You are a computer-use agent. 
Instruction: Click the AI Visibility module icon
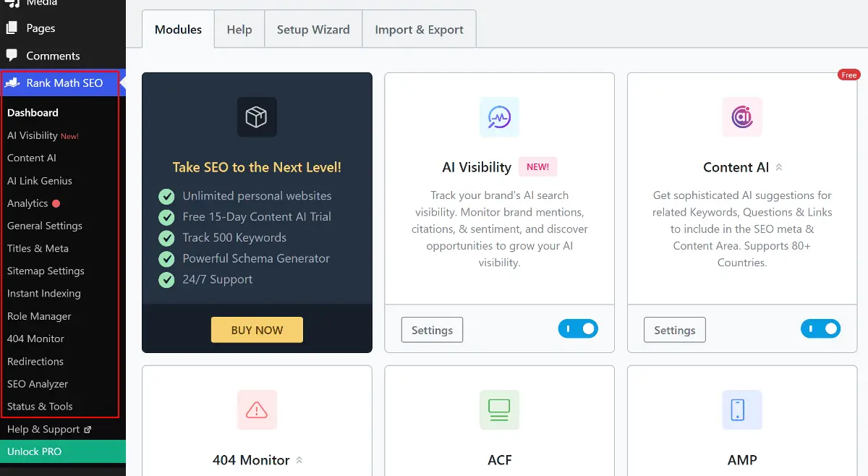click(x=499, y=117)
